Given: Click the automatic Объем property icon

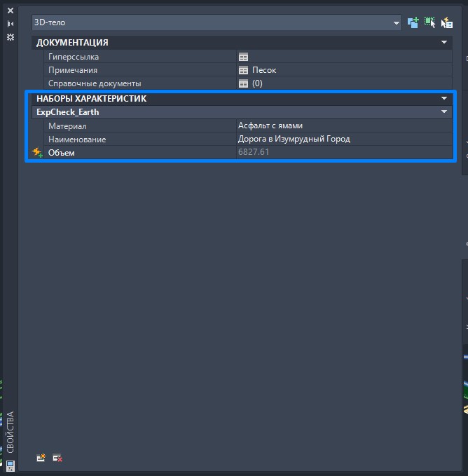Looking at the screenshot, I should (37, 152).
